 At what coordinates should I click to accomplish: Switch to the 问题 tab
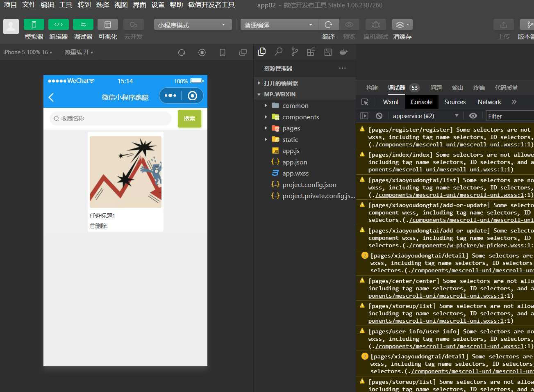pyautogui.click(x=436, y=88)
